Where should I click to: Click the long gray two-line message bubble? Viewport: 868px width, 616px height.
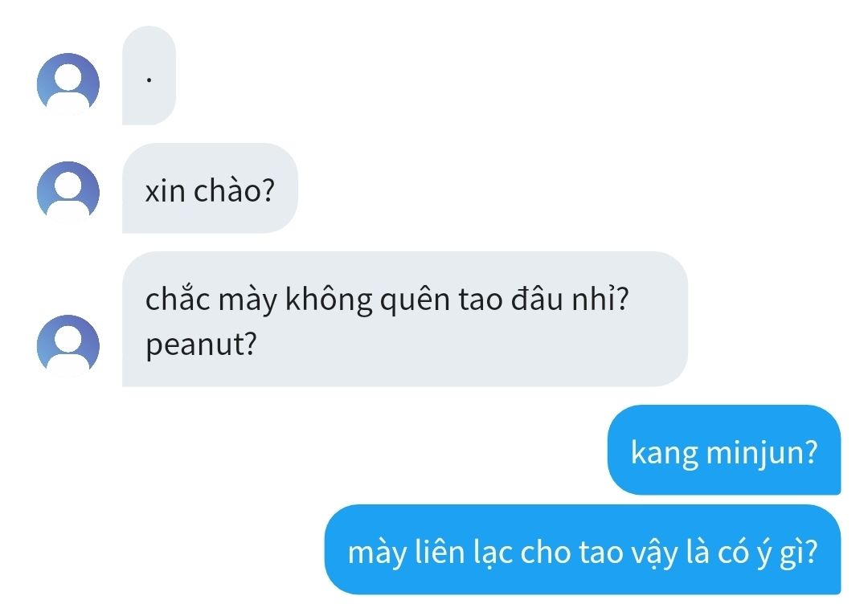[404, 319]
